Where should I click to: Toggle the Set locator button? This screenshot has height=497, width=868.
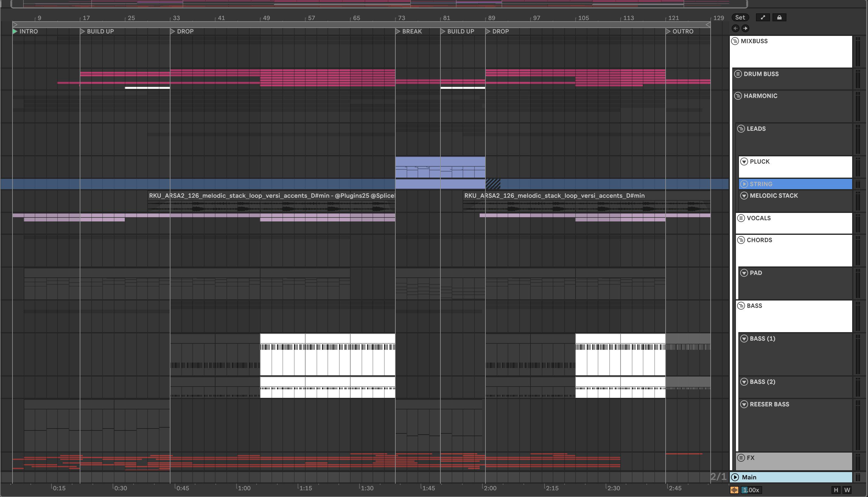click(x=740, y=17)
